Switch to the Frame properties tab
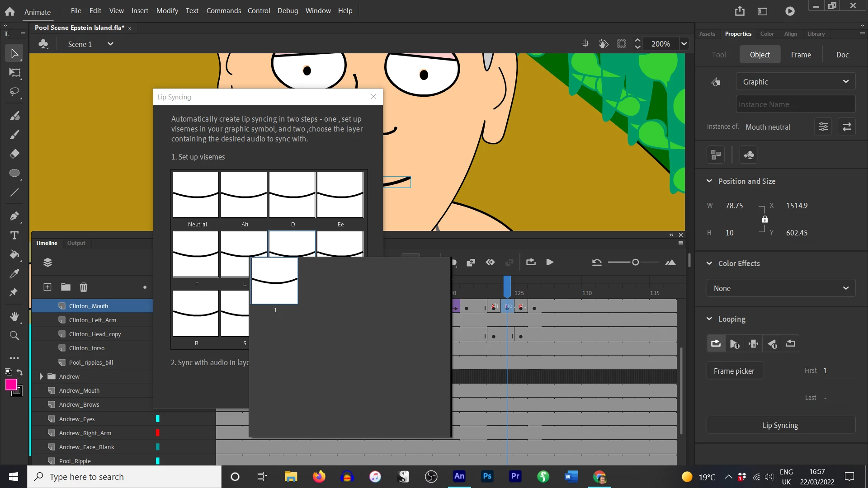 point(801,55)
